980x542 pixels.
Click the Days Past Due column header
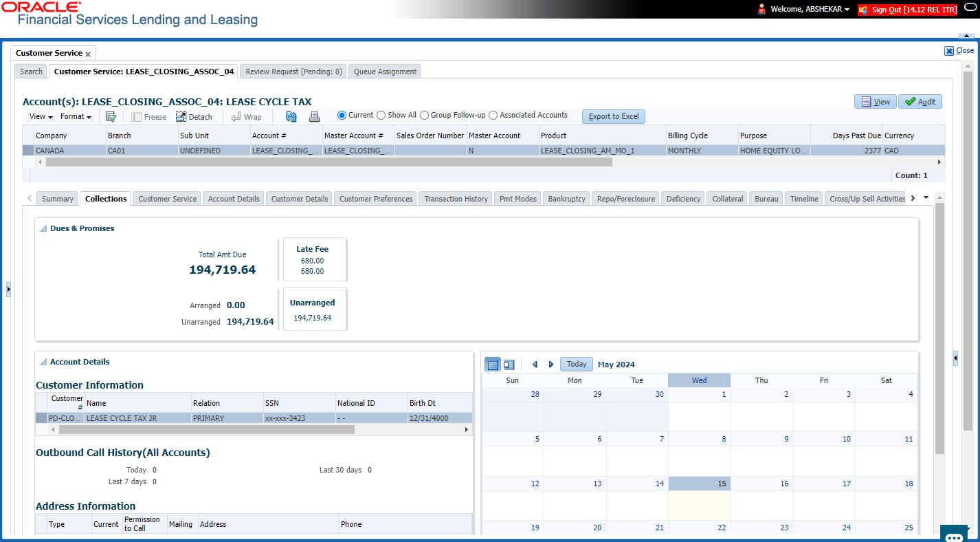tap(846, 135)
